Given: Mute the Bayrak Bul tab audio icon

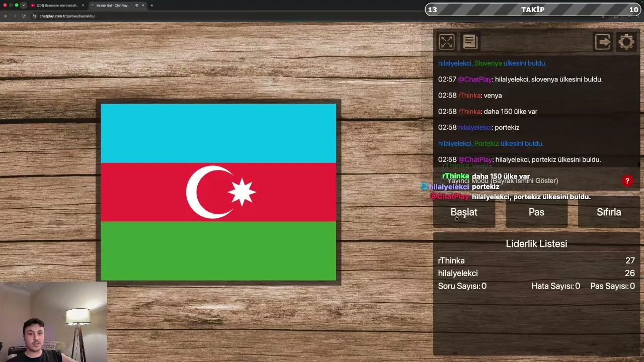Looking at the screenshot, I should (x=136, y=6).
